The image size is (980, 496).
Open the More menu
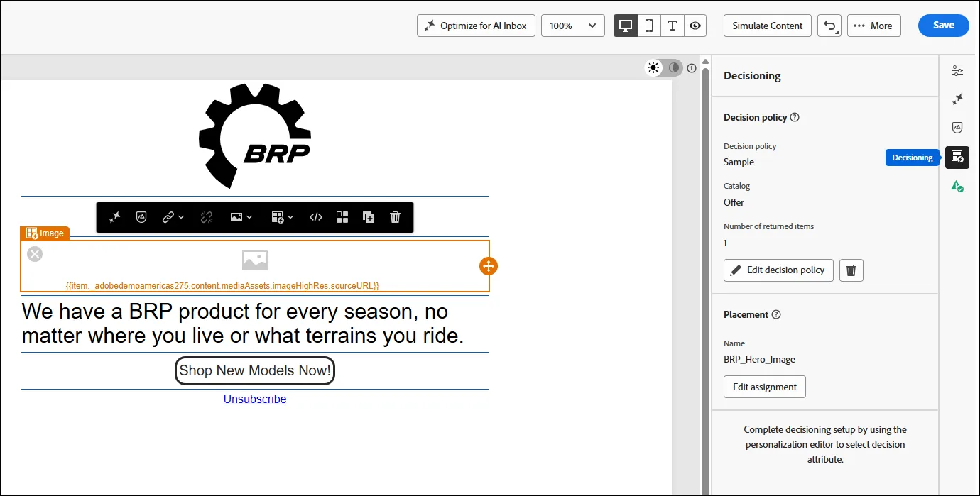coord(874,26)
